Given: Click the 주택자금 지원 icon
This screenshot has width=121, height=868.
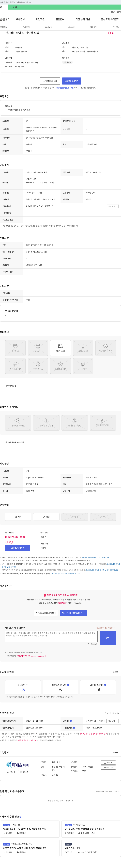Looking at the screenshot, I should [x=15, y=366].
